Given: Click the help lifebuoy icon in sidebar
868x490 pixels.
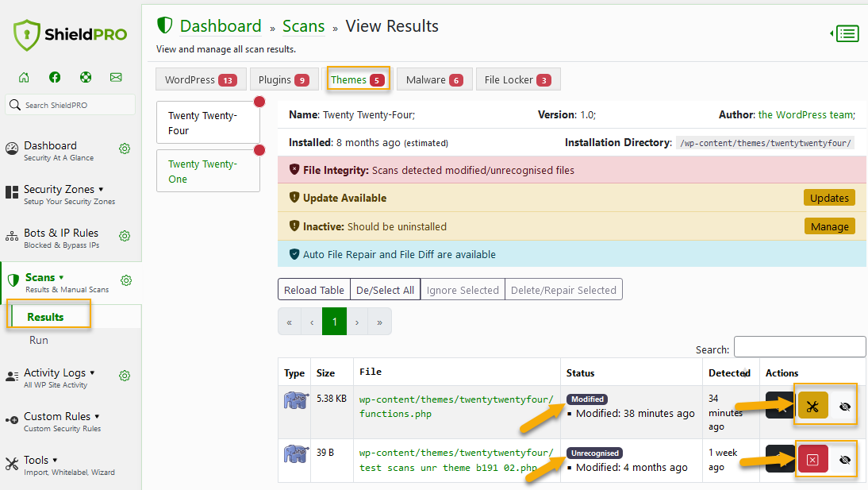Looking at the screenshot, I should [x=85, y=78].
